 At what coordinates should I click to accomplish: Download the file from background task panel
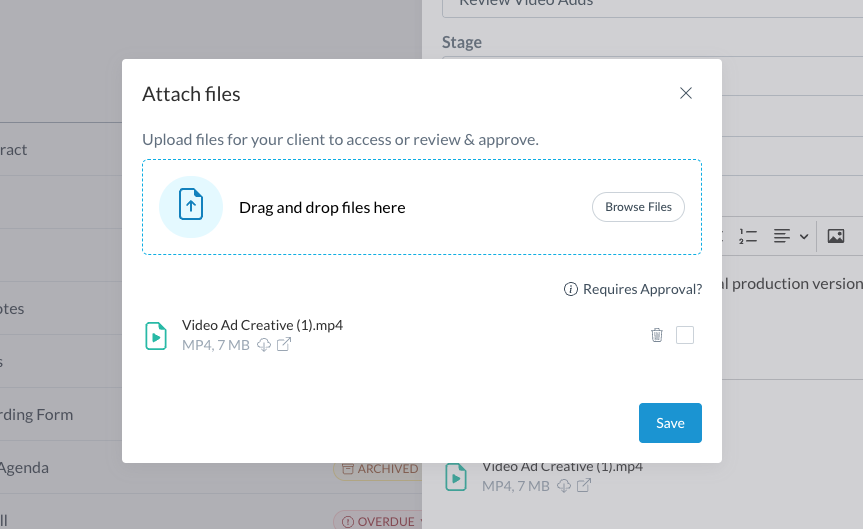564,486
